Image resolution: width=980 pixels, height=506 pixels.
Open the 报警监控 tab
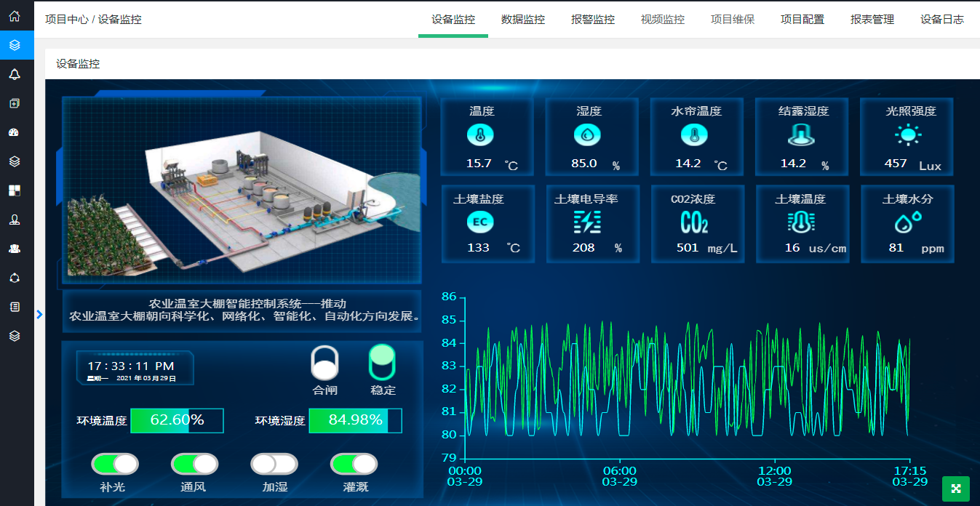click(593, 20)
